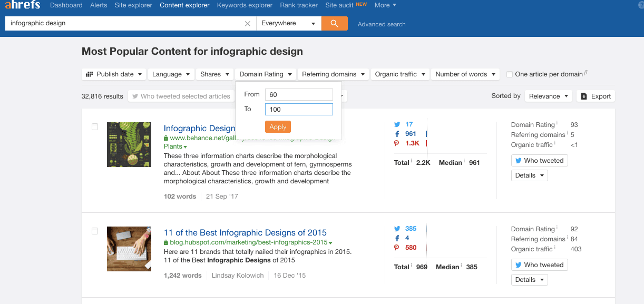Viewport: 644px width, 304px height.
Task: Click the download icon on Export button
Action: [584, 96]
